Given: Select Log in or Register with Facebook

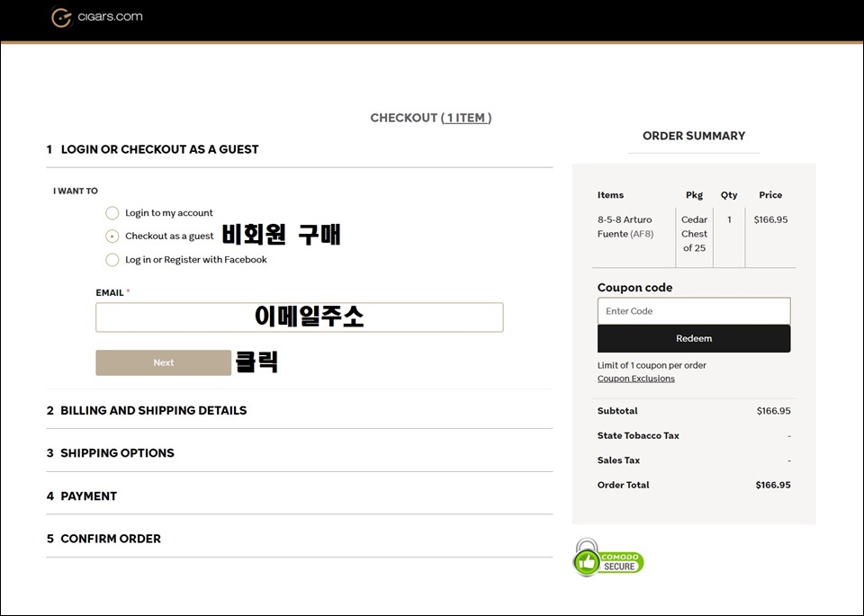Looking at the screenshot, I should (x=112, y=260).
